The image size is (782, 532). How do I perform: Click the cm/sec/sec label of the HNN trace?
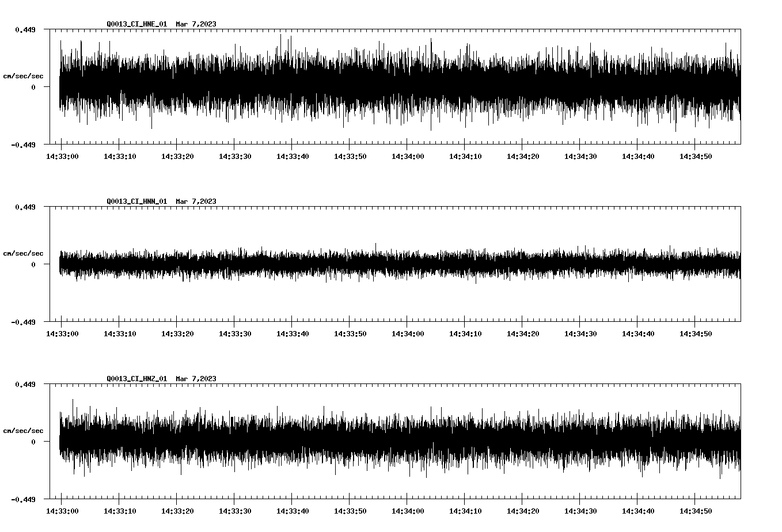pyautogui.click(x=24, y=253)
